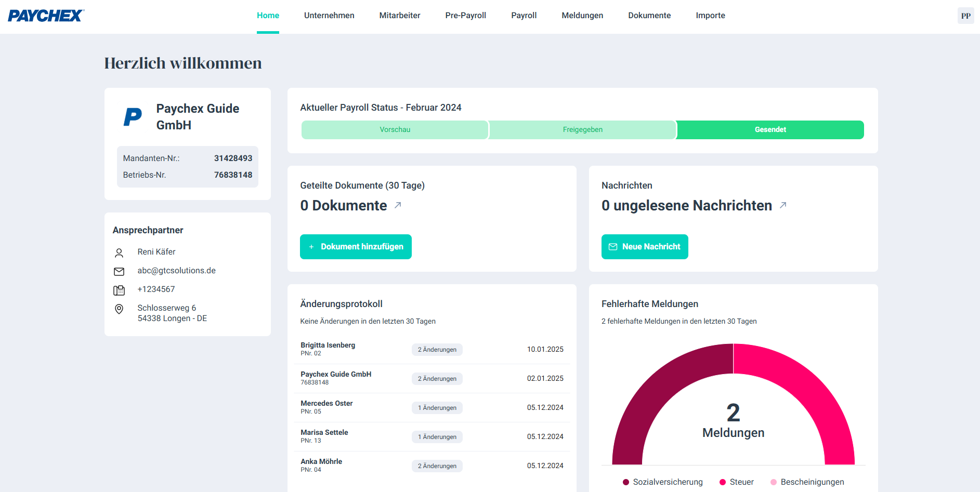Image resolution: width=980 pixels, height=492 pixels.
Task: Click the phone icon beside +1234567
Action: [119, 290]
